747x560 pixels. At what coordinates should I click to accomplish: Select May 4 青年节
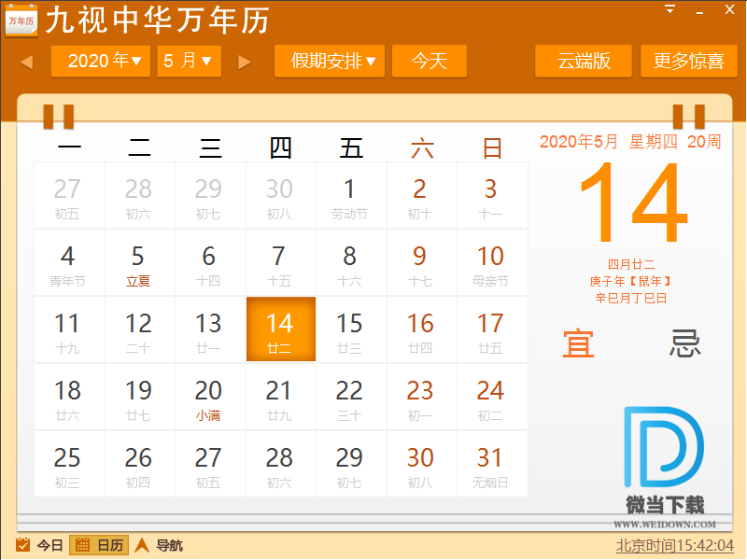coord(69,263)
